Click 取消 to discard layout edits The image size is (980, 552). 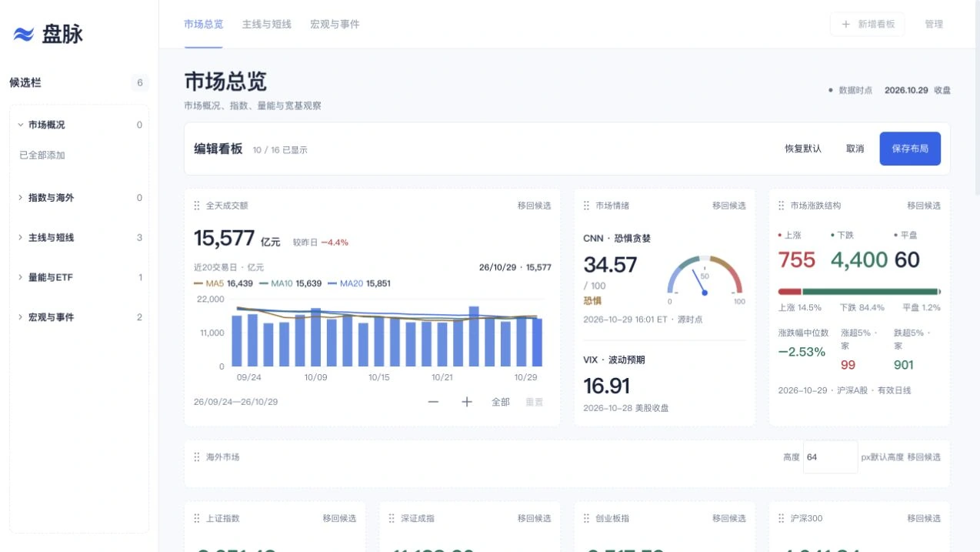click(855, 149)
